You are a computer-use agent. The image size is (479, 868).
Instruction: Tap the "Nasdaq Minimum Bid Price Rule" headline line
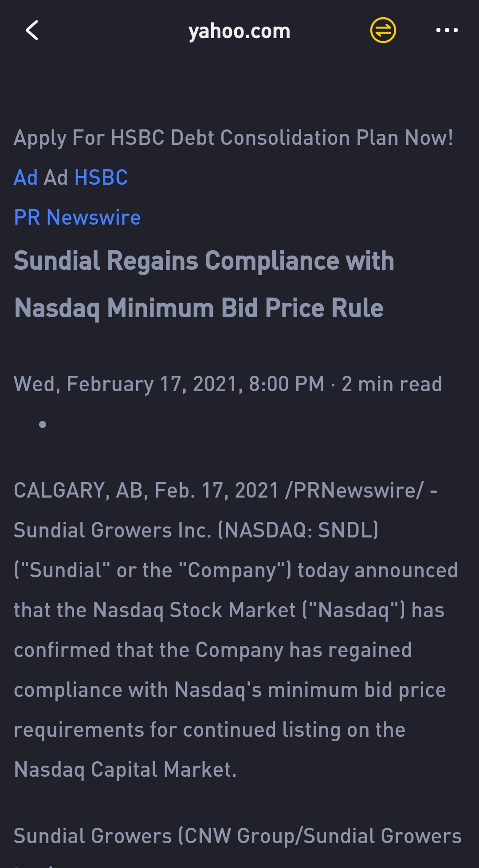click(x=199, y=308)
